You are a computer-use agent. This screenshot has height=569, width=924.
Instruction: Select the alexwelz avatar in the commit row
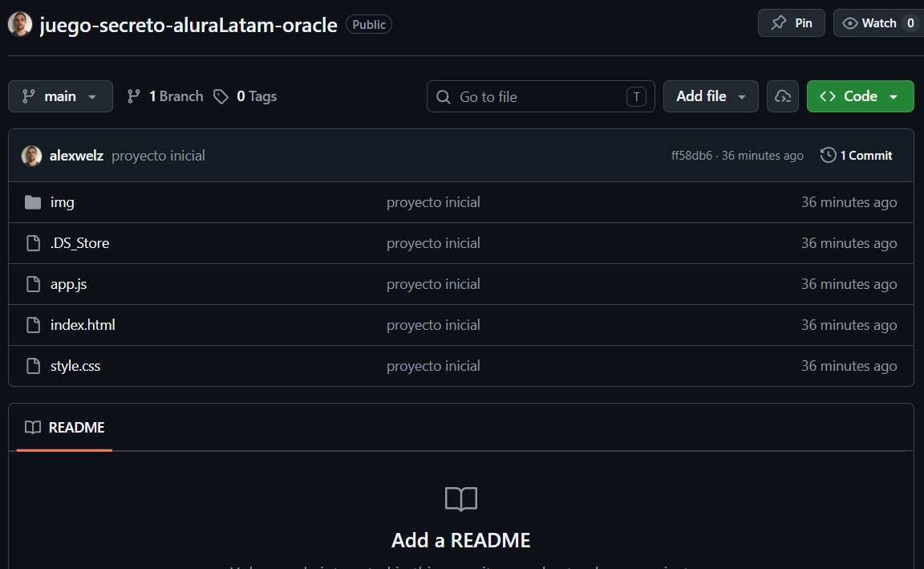[31, 156]
